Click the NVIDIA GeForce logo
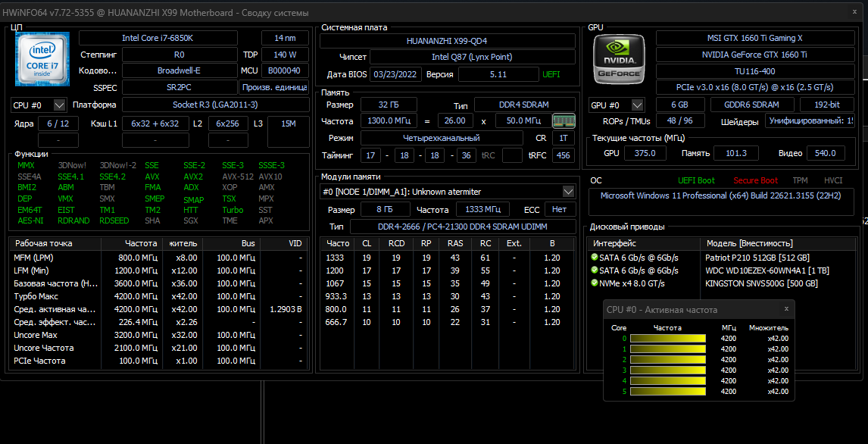The height and width of the screenshot is (444, 868). (x=619, y=58)
